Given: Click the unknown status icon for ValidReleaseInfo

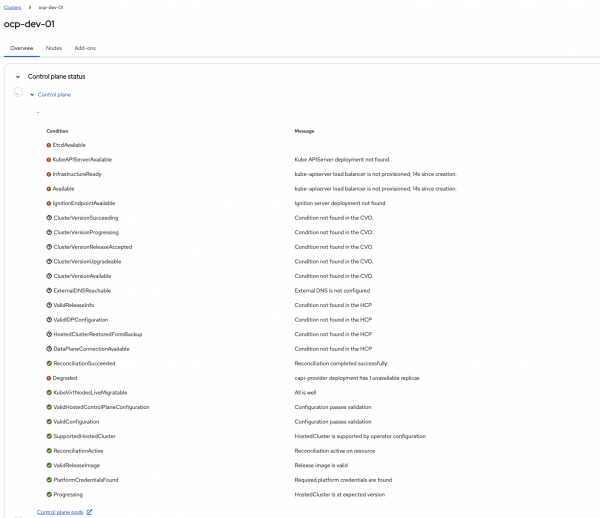Looking at the screenshot, I should point(49,305).
